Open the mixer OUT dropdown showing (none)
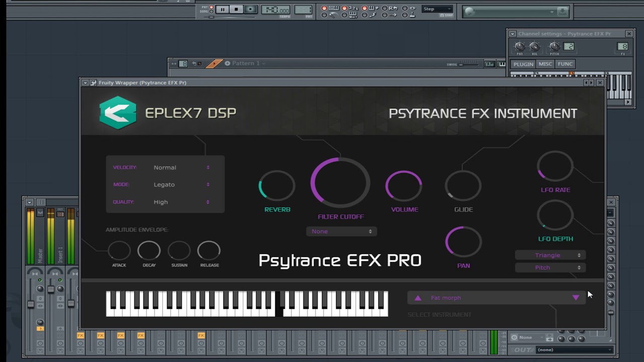The image size is (644, 362). coord(575,350)
